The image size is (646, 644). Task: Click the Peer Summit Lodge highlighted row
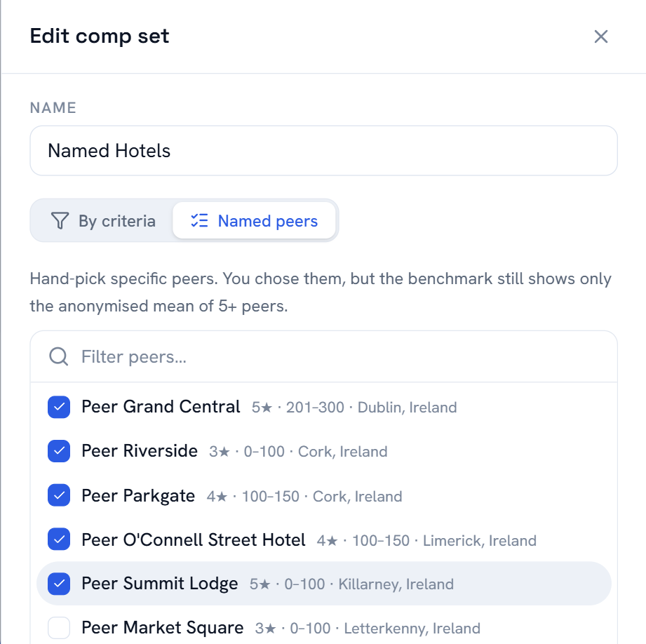coord(324,584)
